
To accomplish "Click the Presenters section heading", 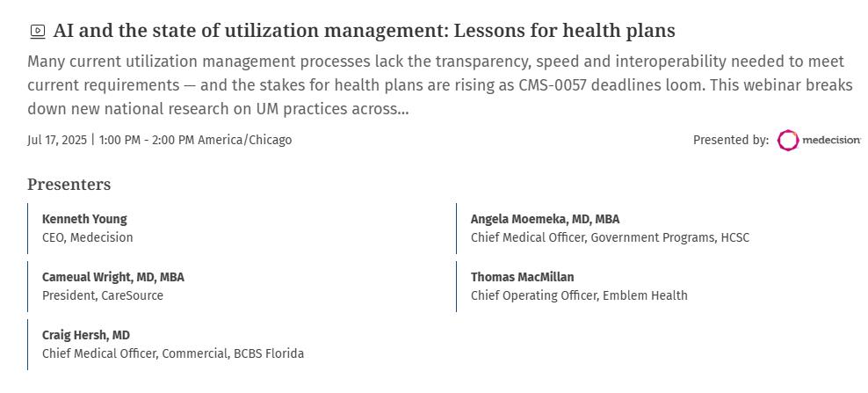I will (69, 185).
